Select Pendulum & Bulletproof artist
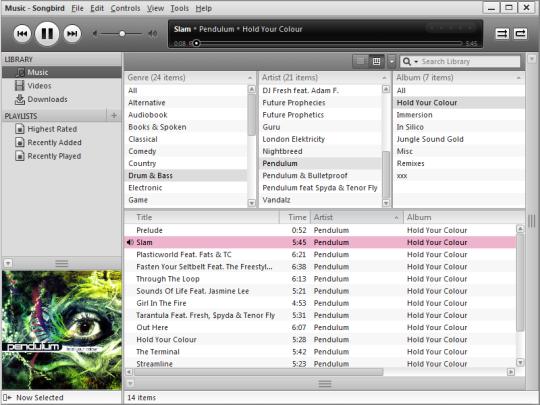This screenshot has width=540, height=405. (320, 176)
